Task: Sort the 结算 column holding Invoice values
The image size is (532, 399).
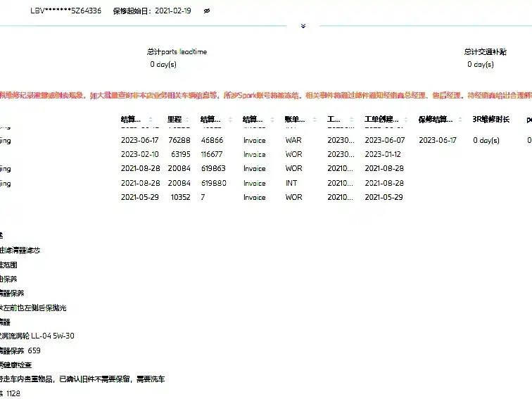Action: click(272, 120)
